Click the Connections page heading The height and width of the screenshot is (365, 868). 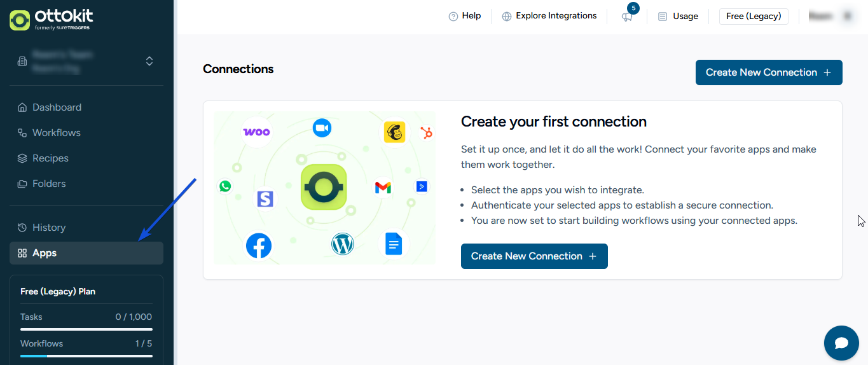[238, 69]
